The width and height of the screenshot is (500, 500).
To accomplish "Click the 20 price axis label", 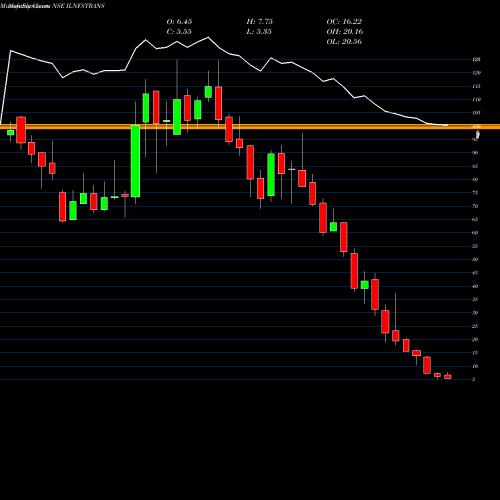I will 475,340.
